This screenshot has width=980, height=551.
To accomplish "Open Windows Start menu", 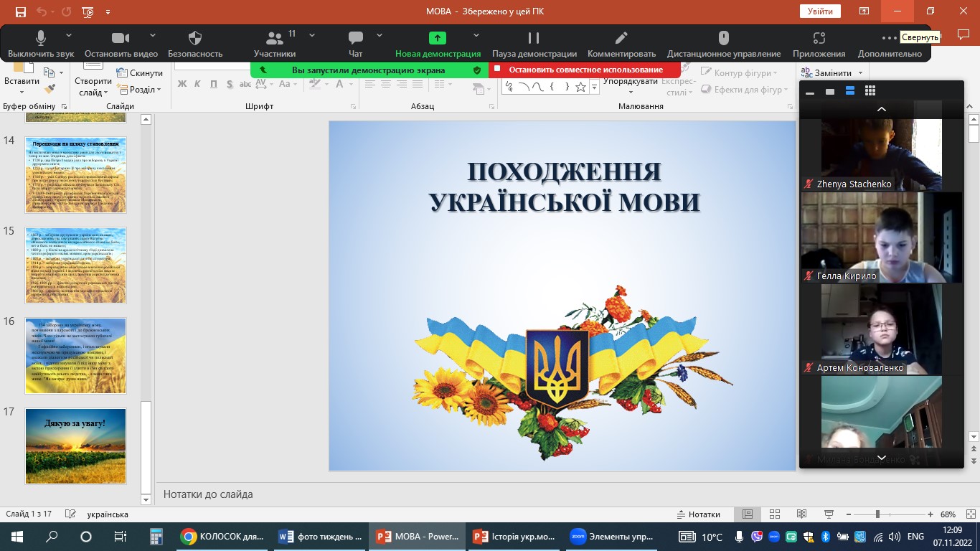I will 17,536.
